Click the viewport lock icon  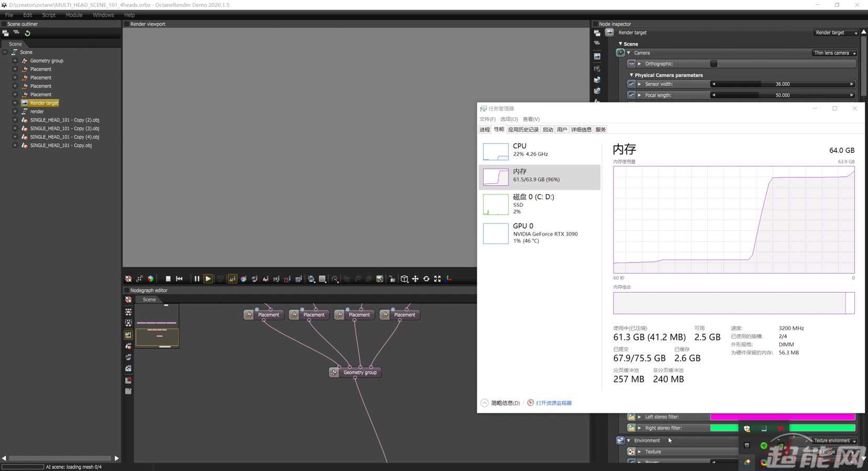click(392, 279)
